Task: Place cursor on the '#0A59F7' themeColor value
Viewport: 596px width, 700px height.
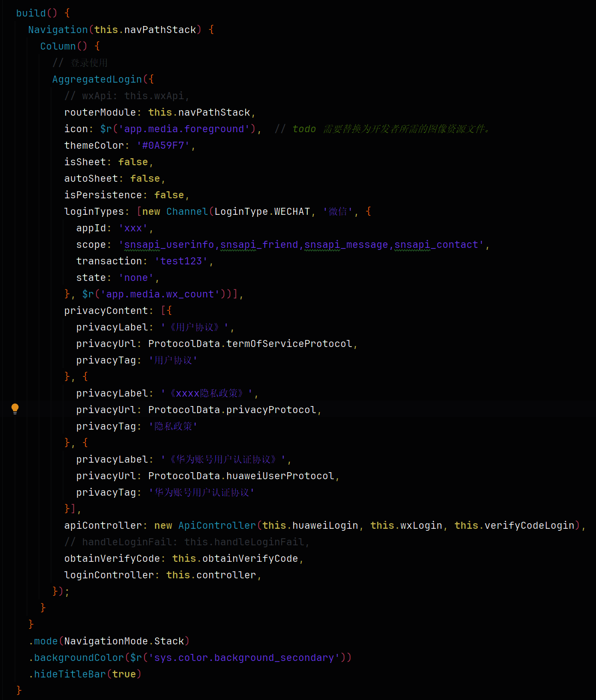Action: pos(163,145)
